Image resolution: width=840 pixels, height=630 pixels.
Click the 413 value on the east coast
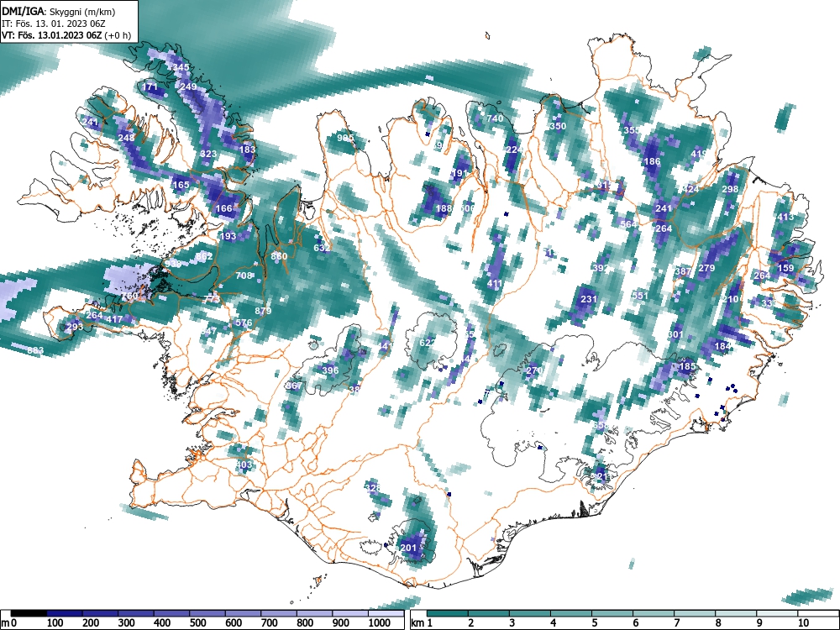click(785, 217)
